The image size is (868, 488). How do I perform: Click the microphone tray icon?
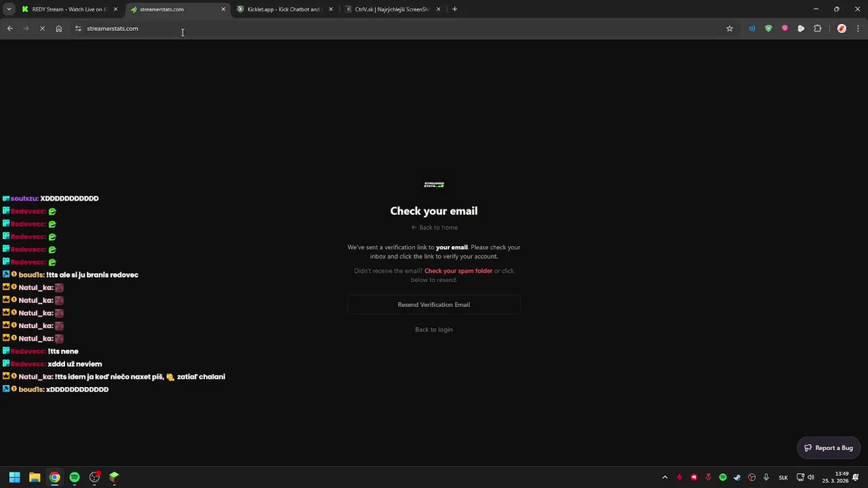coord(766,477)
